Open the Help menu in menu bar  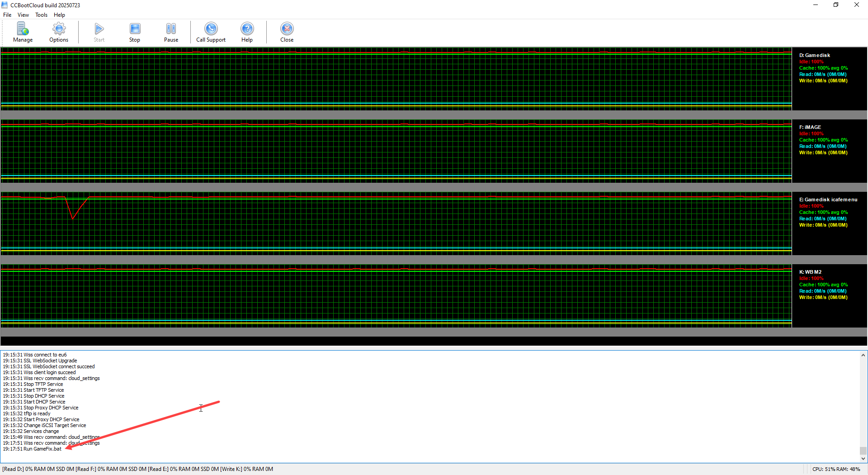(59, 15)
